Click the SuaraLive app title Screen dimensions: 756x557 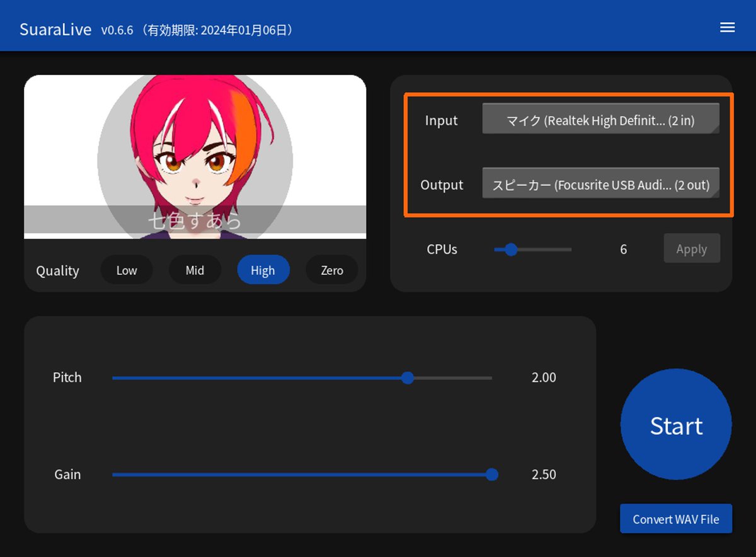tap(55, 29)
